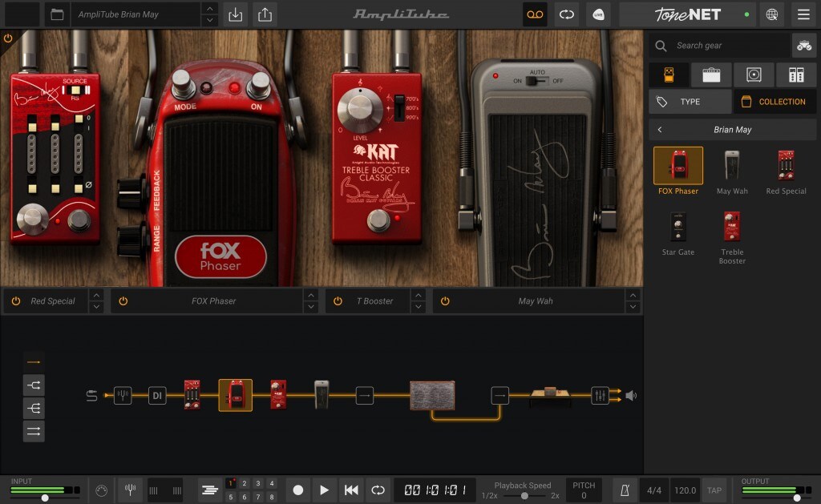Start playback with the play button
The height and width of the screenshot is (504, 821).
click(324, 490)
